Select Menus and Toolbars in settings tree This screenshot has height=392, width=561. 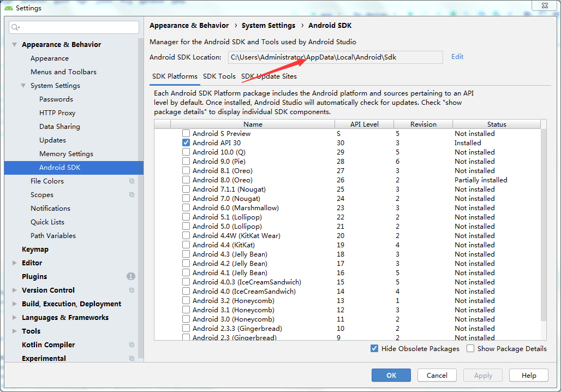64,72
